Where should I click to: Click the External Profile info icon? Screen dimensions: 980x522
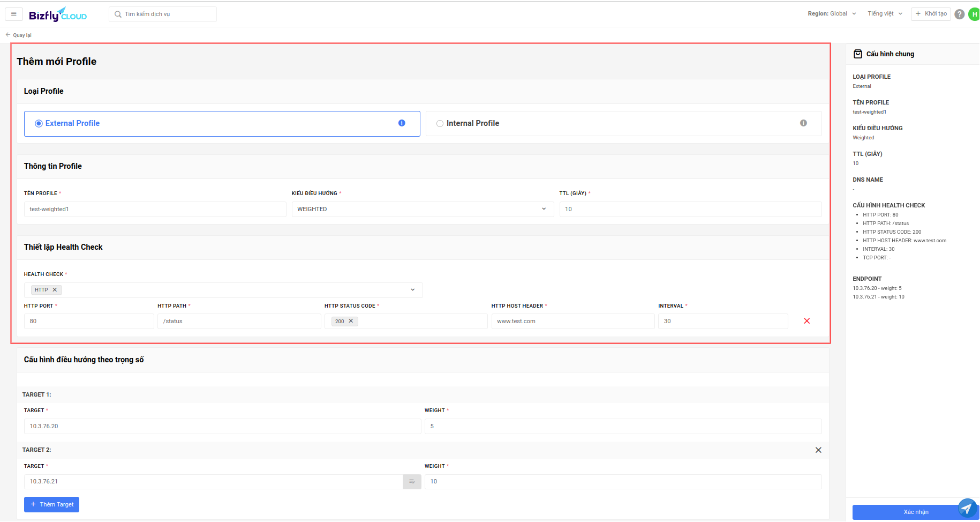coord(402,123)
